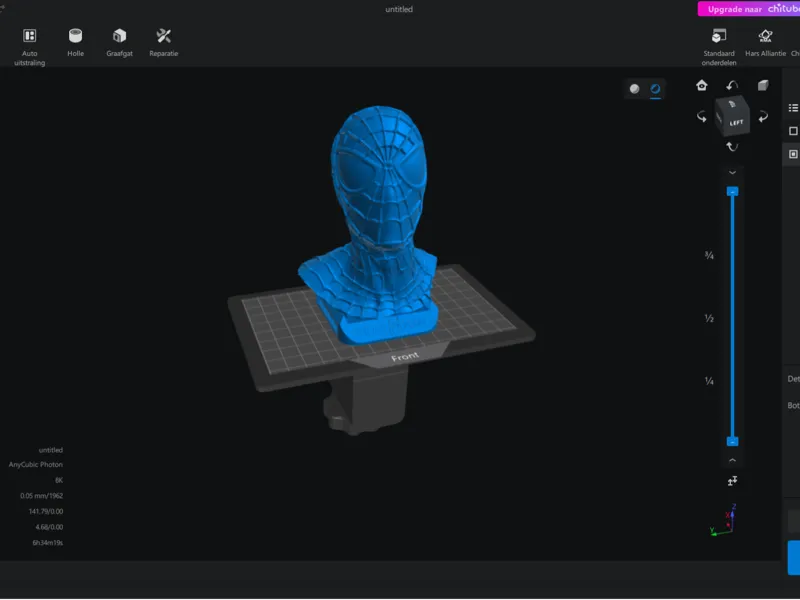Step layer slider up with bottom chevron
The image size is (800, 600).
[732, 460]
